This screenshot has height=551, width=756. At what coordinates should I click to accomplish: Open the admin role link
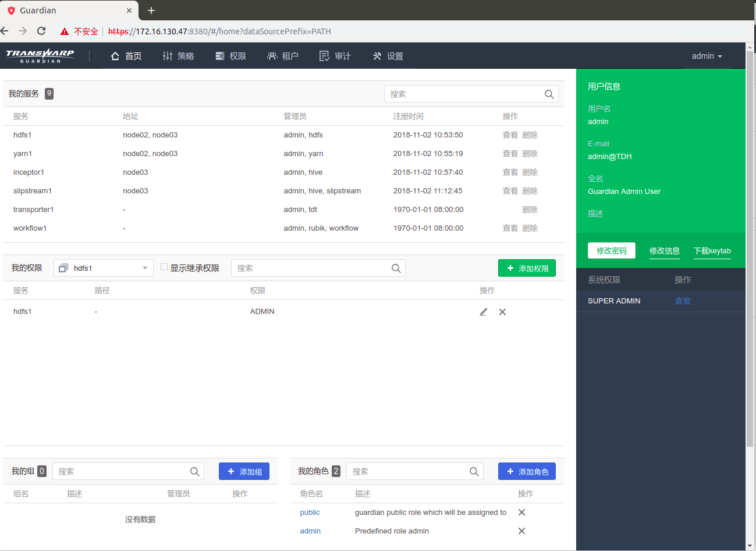[310, 531]
